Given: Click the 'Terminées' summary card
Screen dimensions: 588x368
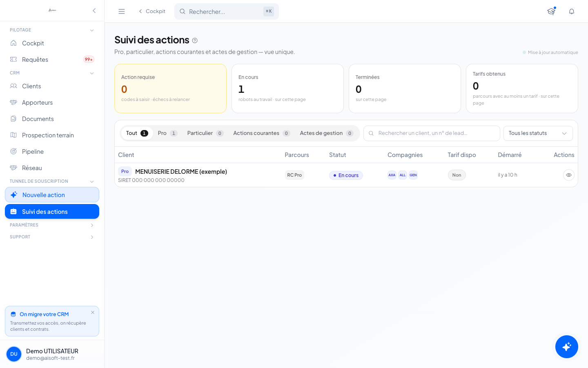Looking at the screenshot, I should 405,88.
